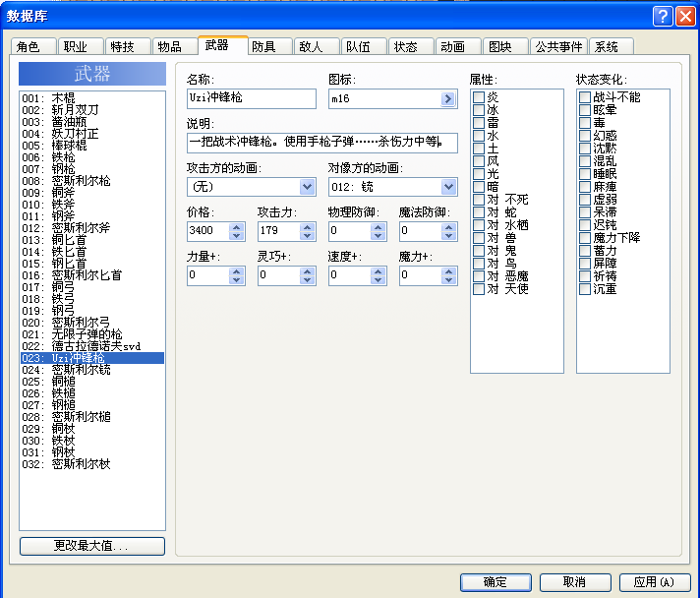Open the 图块 tab
Image resolution: width=700 pixels, height=598 pixels.
click(505, 46)
